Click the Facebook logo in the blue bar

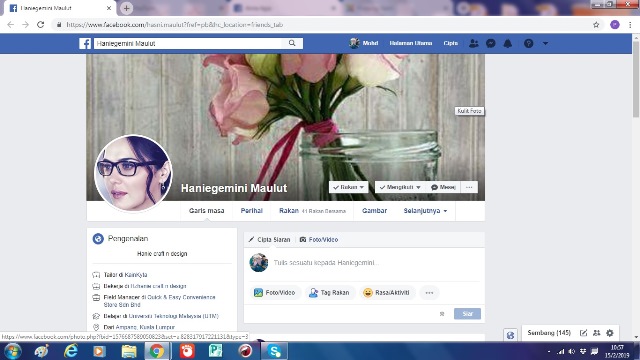pyautogui.click(x=85, y=43)
